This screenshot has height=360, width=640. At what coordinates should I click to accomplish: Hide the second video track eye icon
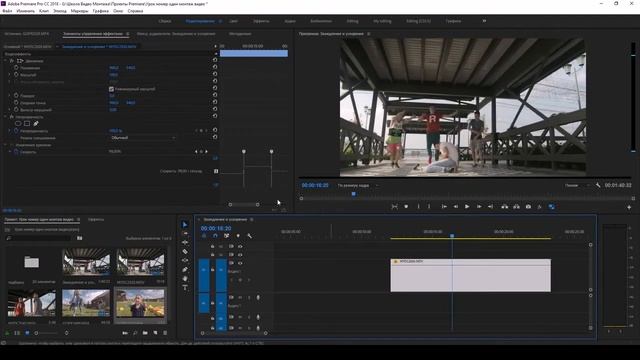(x=240, y=255)
